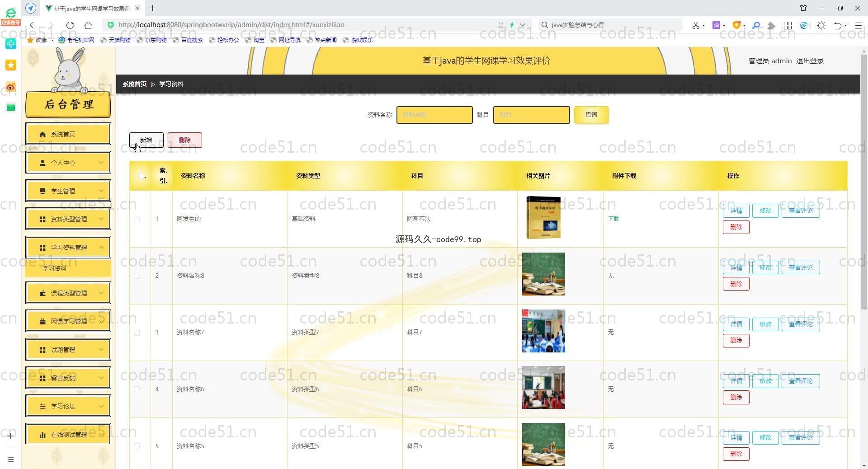
Task: Click the plus add icon in left sidebar
Action: [x=11, y=436]
